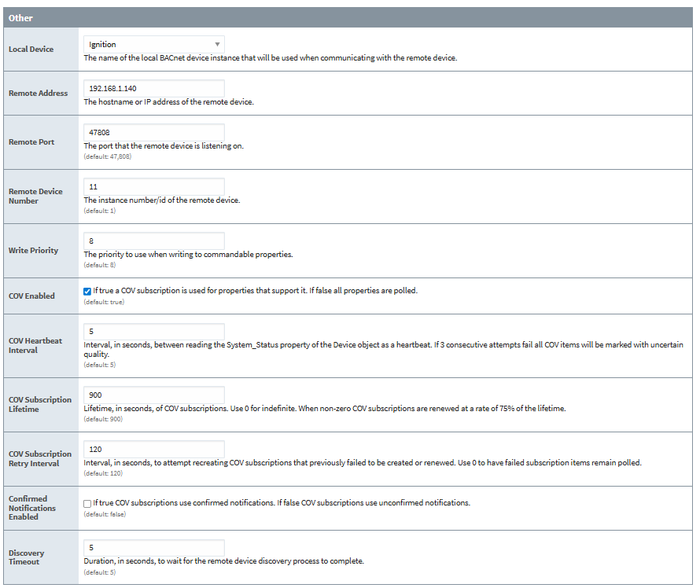Screen dimensions: 700x588
Task: Click 'The hostname or IP address' description
Action: tap(169, 101)
